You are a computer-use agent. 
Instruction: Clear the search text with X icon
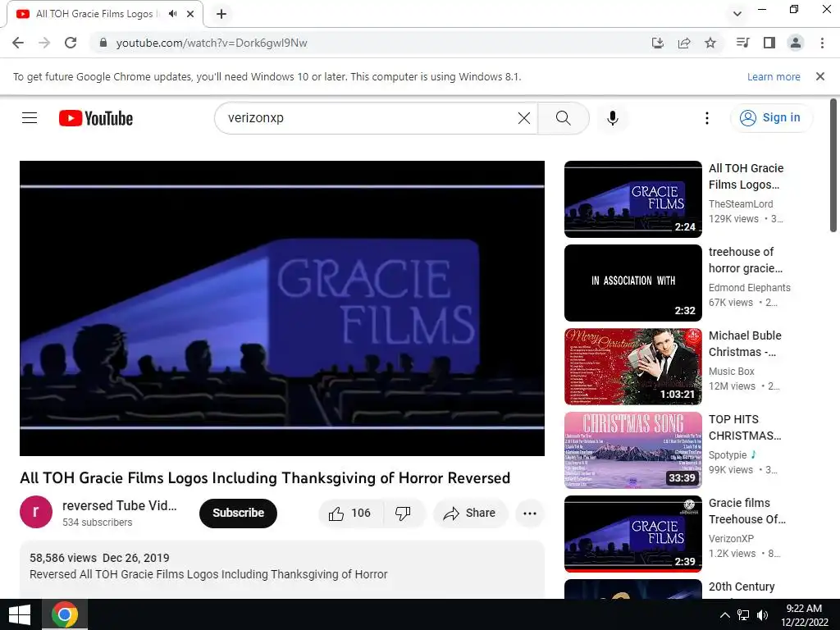[x=524, y=118]
